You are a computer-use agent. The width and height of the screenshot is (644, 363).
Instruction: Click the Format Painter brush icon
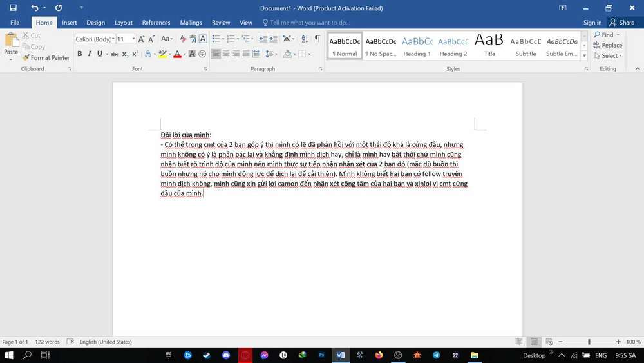[26, 58]
